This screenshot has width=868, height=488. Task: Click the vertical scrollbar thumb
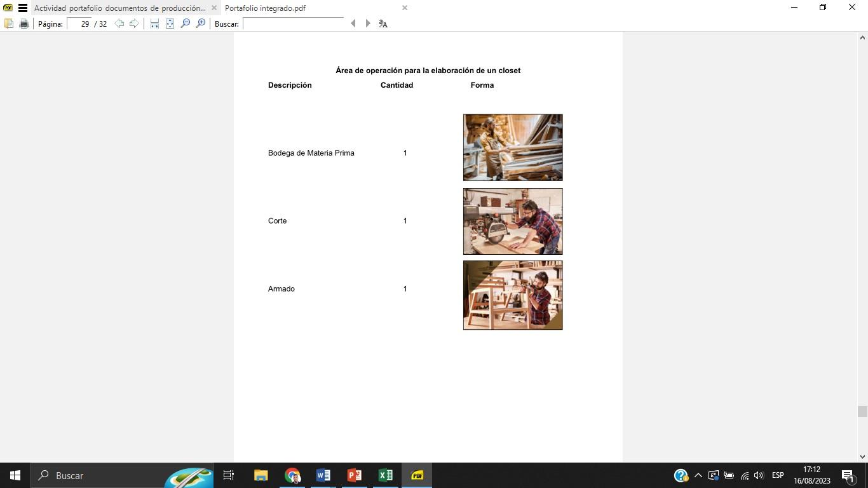click(x=862, y=411)
